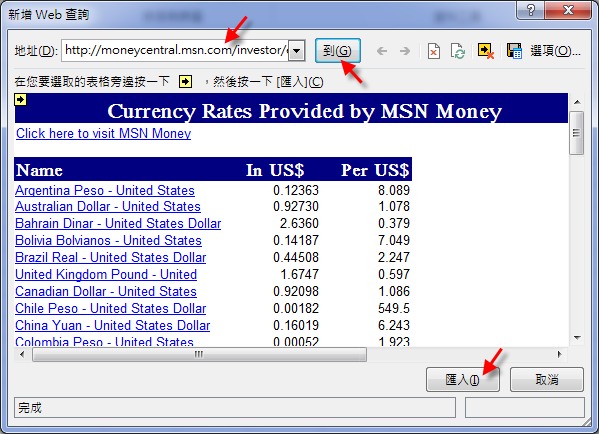Click the 完成 status bar text
The image size is (599, 434).
[x=30, y=408]
